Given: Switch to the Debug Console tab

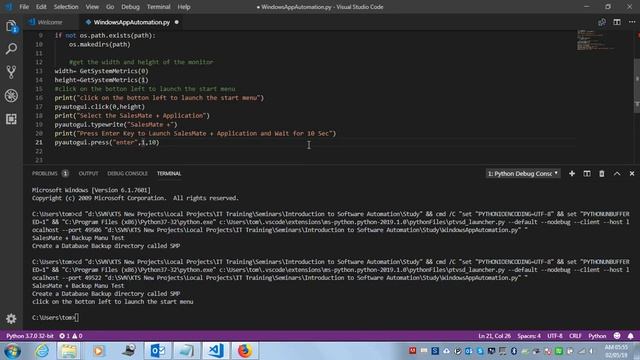Looking at the screenshot, I should pos(127,173).
